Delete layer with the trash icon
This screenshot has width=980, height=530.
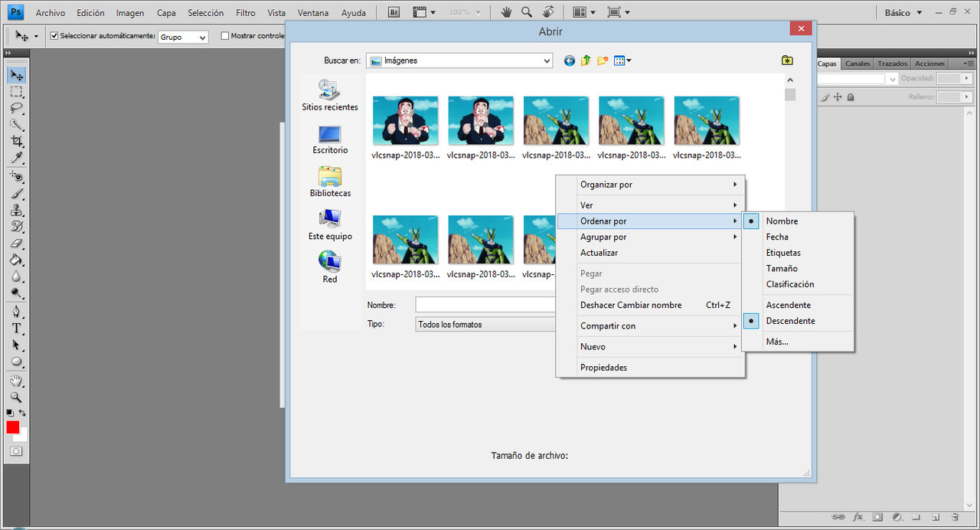[955, 517]
